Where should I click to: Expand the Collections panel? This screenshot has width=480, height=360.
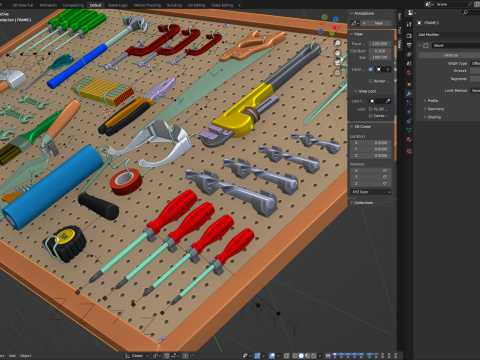pos(351,202)
